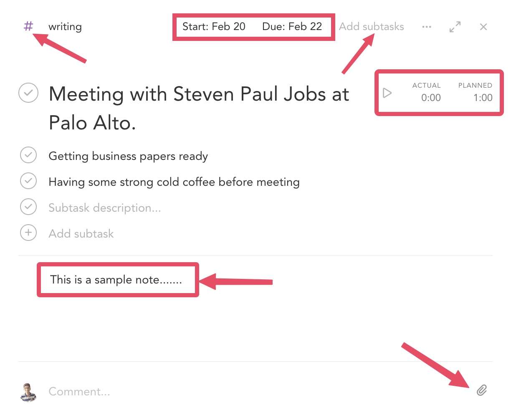
Task: Toggle the empty subtask description checkbox
Action: [28, 207]
